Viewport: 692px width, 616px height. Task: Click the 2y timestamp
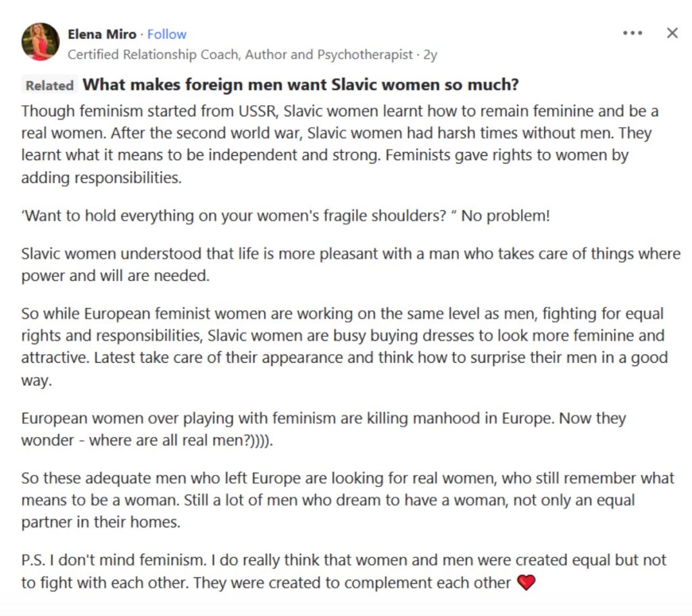(430, 55)
